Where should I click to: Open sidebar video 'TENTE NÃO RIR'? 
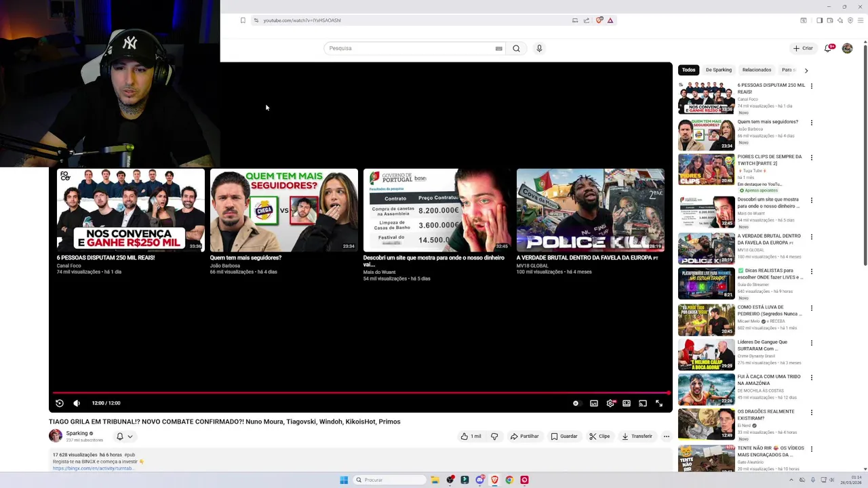[707, 458]
